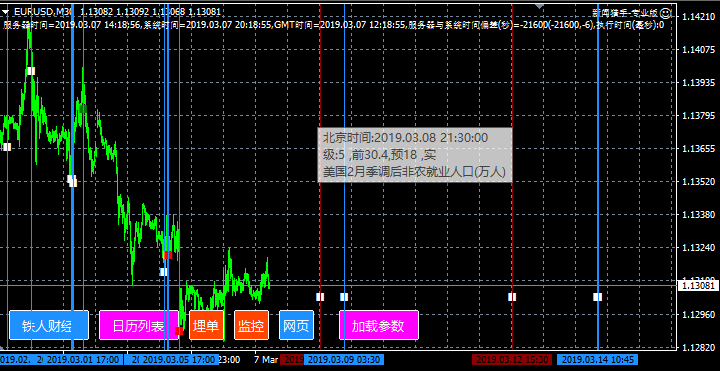Select the white marker on the 2019.03.12 red line
720x371 pixels.
point(512,297)
